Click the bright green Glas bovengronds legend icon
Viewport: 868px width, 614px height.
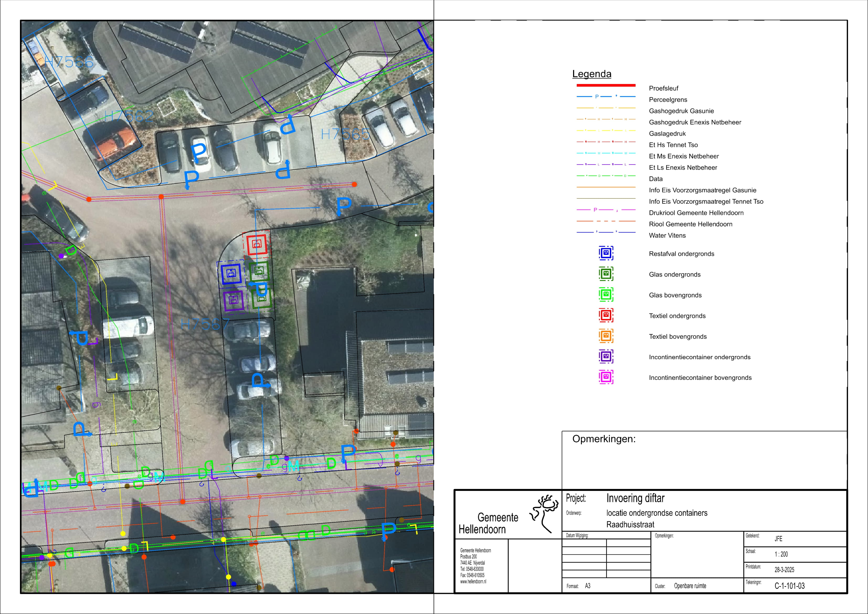point(606,294)
